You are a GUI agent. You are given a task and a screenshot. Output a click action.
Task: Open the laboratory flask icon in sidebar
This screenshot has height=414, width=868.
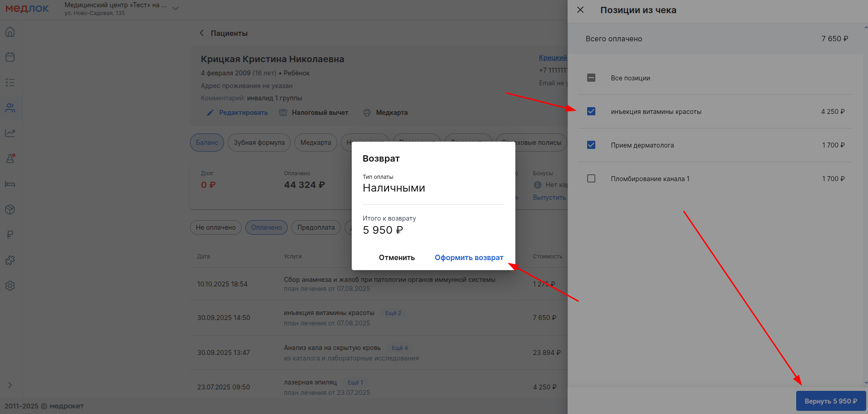[x=10, y=158]
